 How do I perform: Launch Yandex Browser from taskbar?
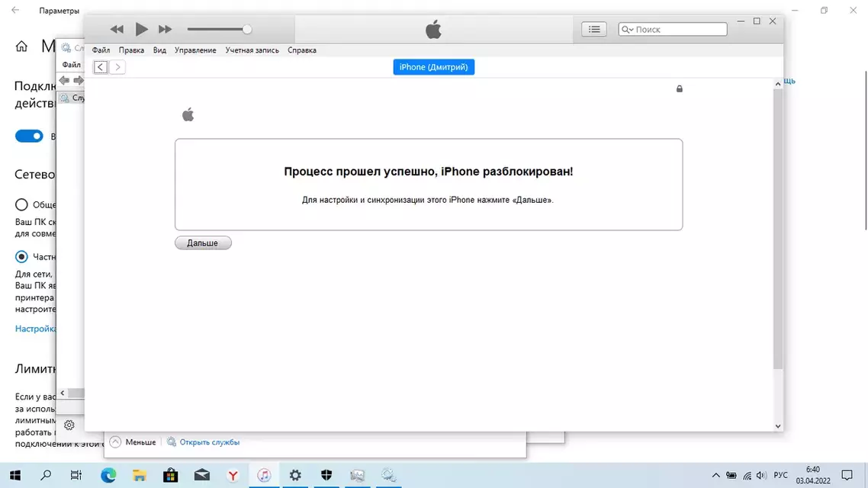[233, 475]
